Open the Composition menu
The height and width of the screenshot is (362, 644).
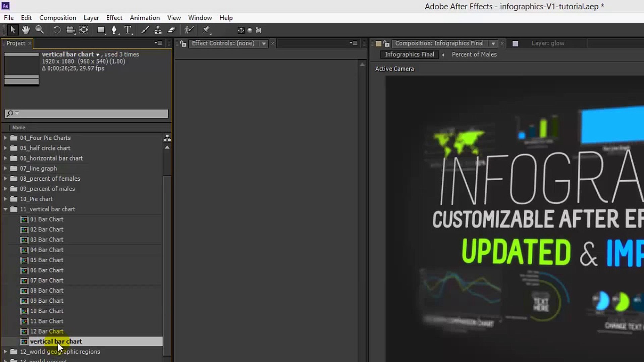tap(58, 18)
